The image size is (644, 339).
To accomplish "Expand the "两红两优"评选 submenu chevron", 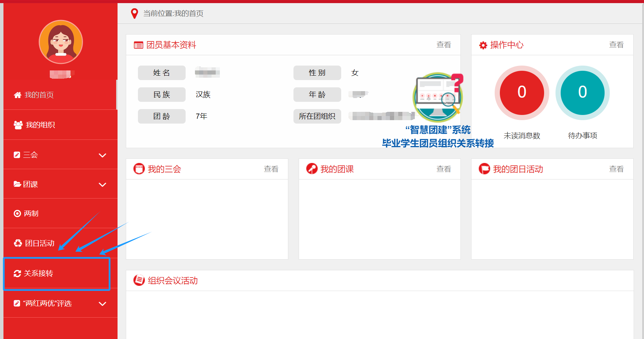I will [x=102, y=304].
